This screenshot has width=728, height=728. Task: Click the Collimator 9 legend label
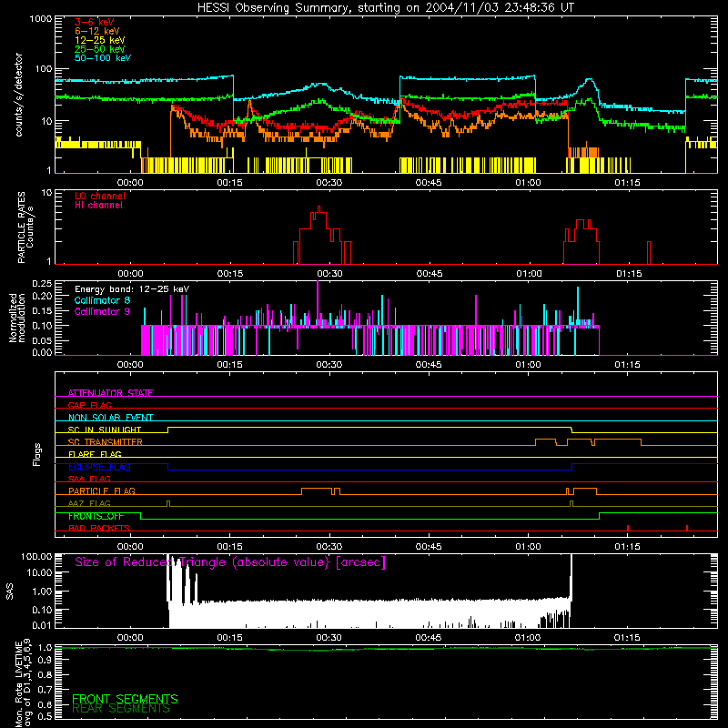[x=102, y=311]
